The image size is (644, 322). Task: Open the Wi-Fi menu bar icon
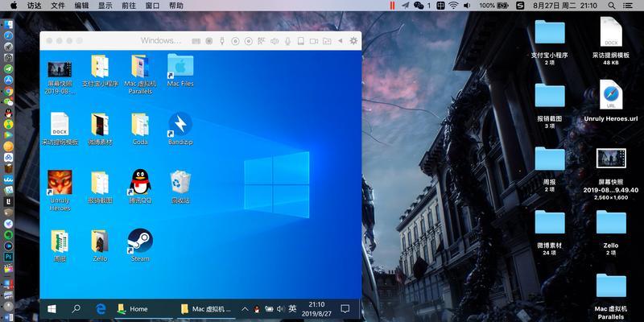point(453,6)
